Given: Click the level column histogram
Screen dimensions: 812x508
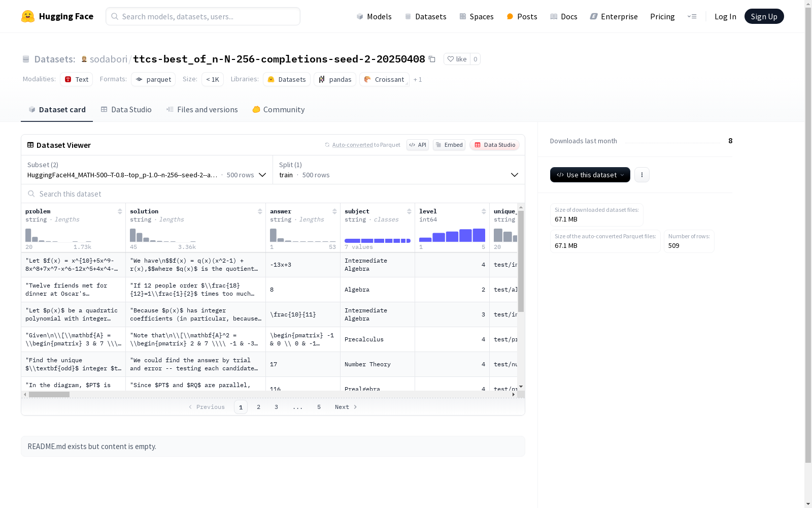Looking at the screenshot, I should coord(452,235).
